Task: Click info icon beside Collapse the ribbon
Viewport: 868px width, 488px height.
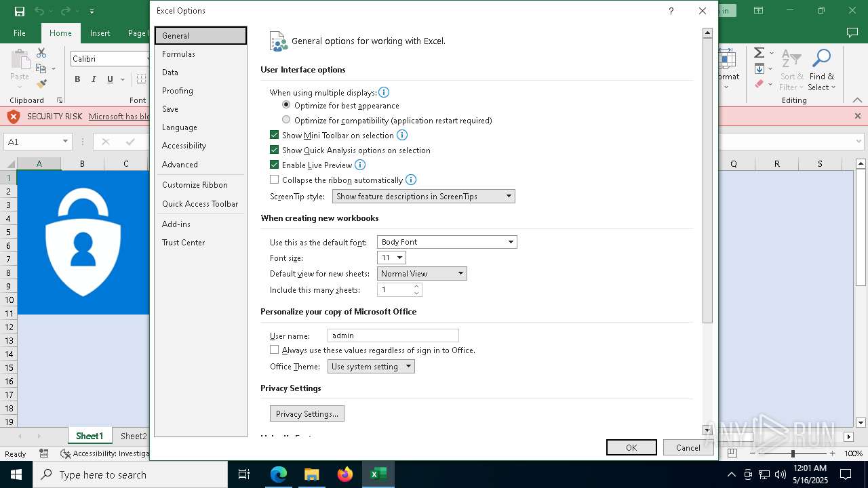Action: (x=411, y=180)
